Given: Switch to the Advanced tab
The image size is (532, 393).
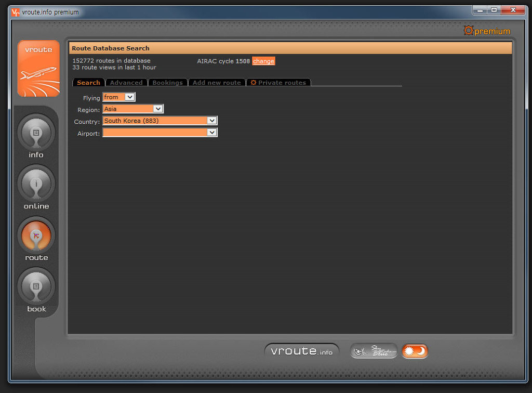Looking at the screenshot, I should pos(126,83).
